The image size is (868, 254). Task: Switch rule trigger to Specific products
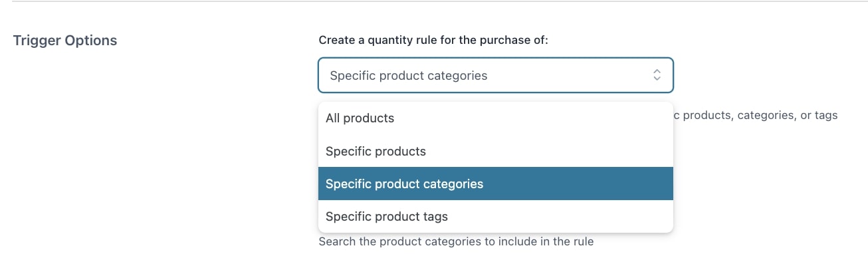pyautogui.click(x=496, y=151)
